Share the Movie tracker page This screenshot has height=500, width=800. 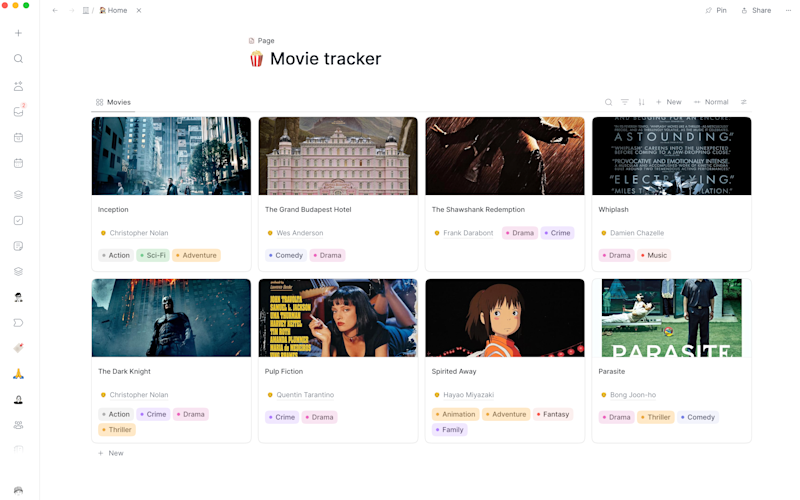tap(756, 10)
